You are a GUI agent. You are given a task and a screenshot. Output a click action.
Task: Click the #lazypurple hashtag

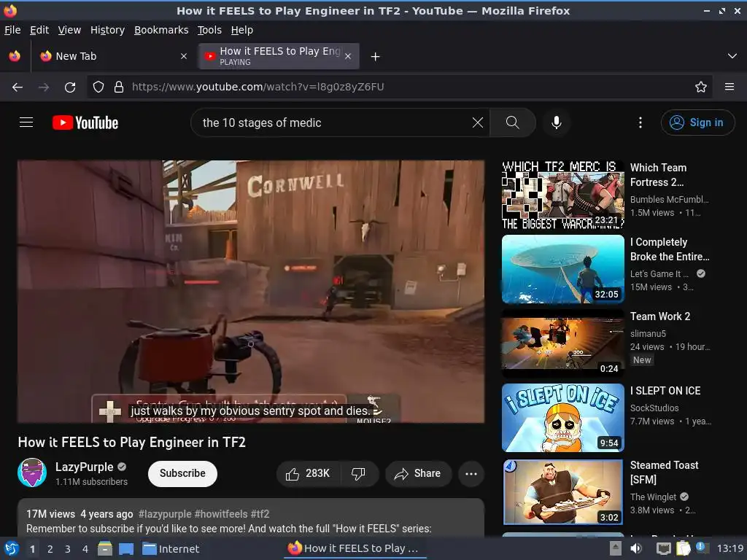[x=165, y=514]
